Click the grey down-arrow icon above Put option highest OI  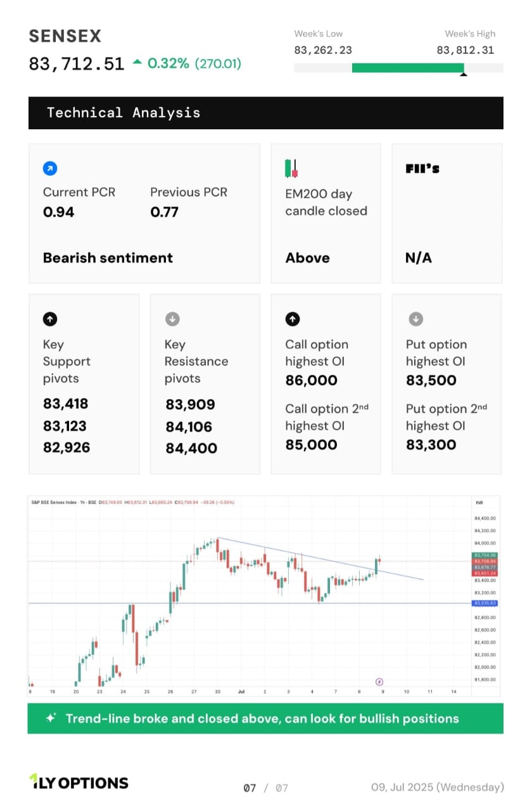415,319
